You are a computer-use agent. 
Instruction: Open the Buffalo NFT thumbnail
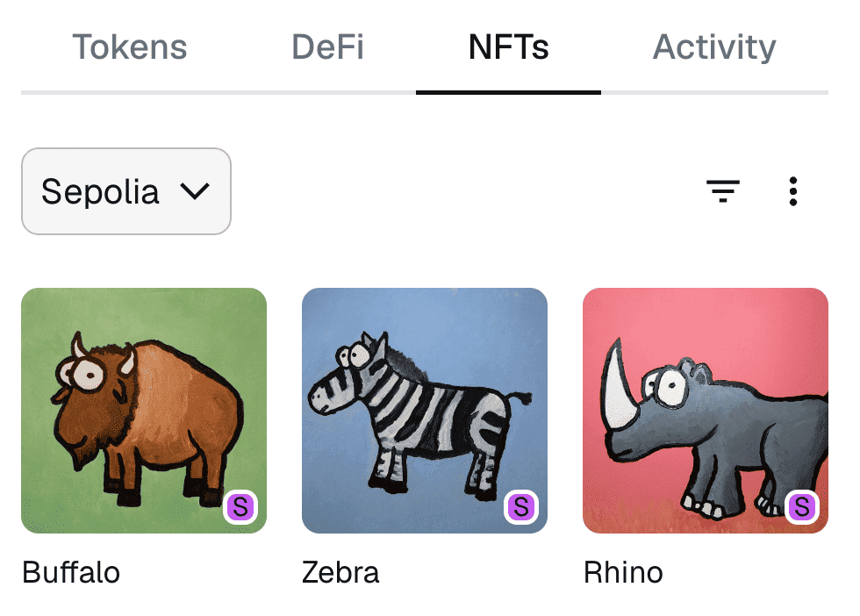tap(144, 411)
